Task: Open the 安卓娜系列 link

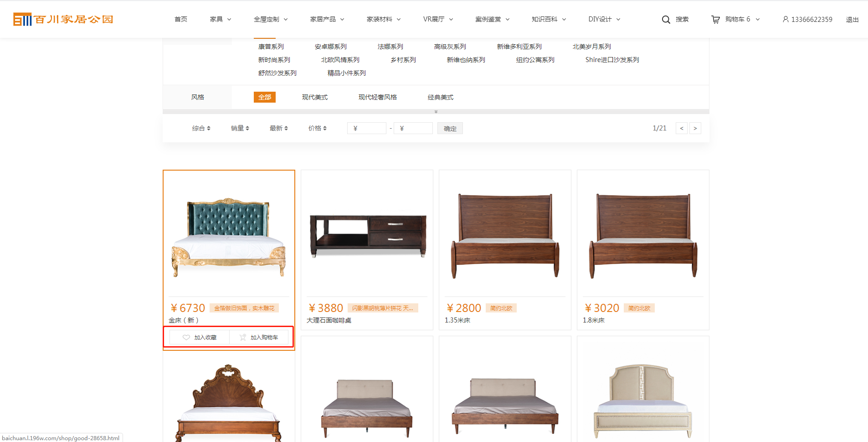Action: click(x=330, y=47)
